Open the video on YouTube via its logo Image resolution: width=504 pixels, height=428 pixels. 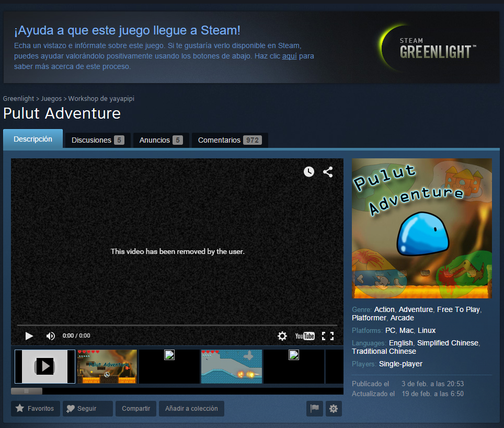click(x=305, y=336)
